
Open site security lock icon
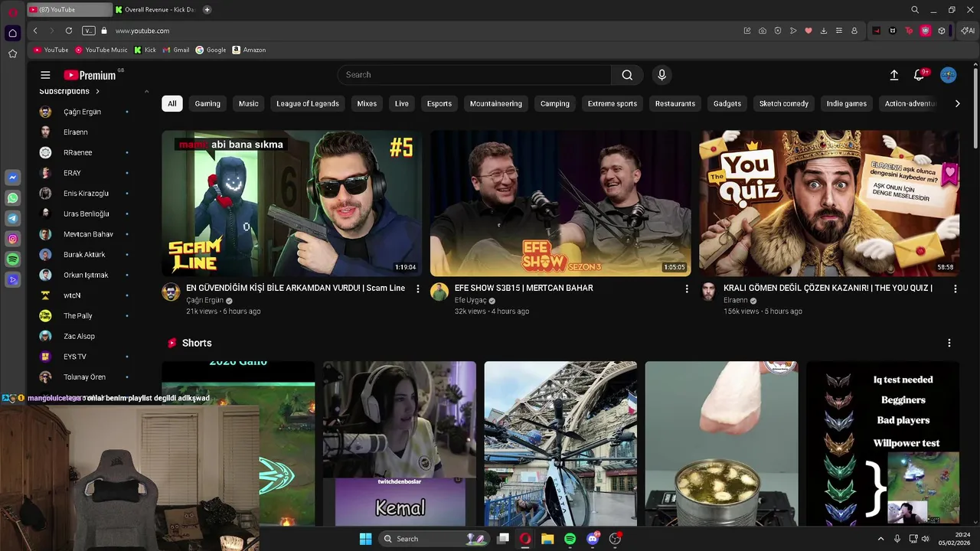pos(104,31)
